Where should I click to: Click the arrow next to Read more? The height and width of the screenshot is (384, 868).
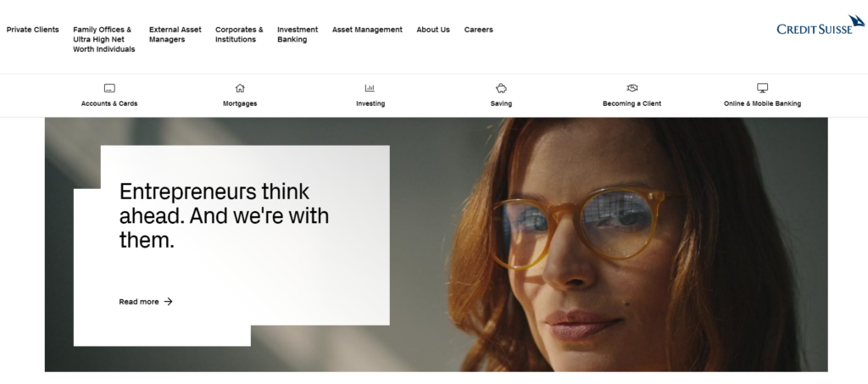[x=168, y=302]
